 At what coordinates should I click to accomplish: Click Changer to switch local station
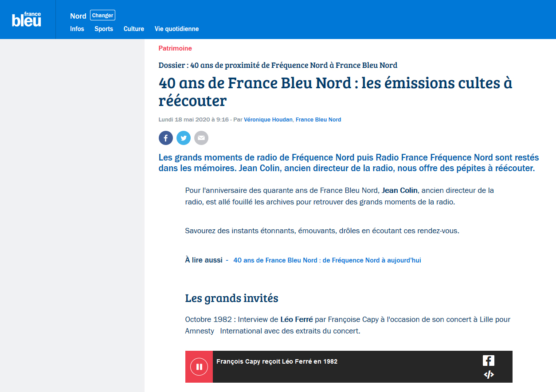(x=102, y=16)
